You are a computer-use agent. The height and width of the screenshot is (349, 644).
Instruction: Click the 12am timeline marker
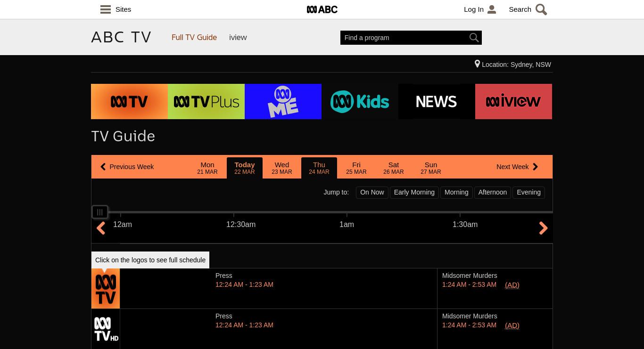pos(123,225)
